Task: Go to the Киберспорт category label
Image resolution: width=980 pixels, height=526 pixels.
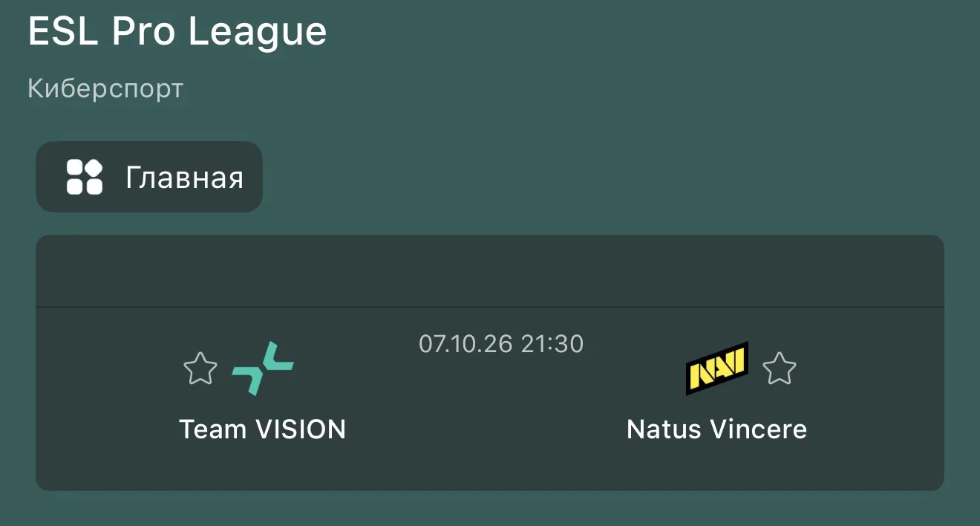Action: [x=105, y=89]
